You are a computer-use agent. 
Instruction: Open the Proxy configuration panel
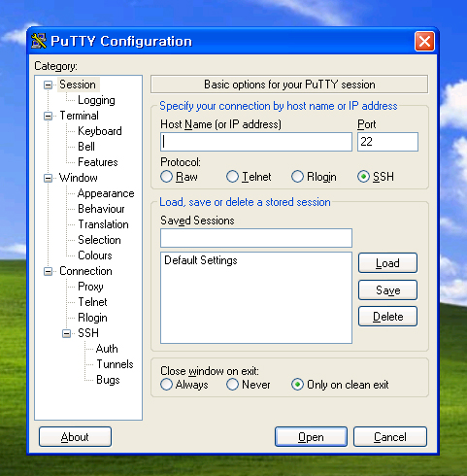click(x=90, y=287)
